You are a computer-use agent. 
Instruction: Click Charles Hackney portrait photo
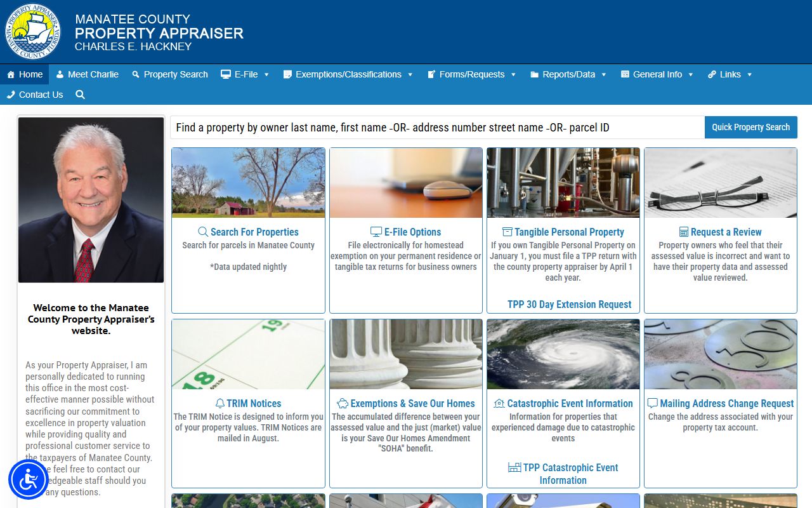click(91, 200)
